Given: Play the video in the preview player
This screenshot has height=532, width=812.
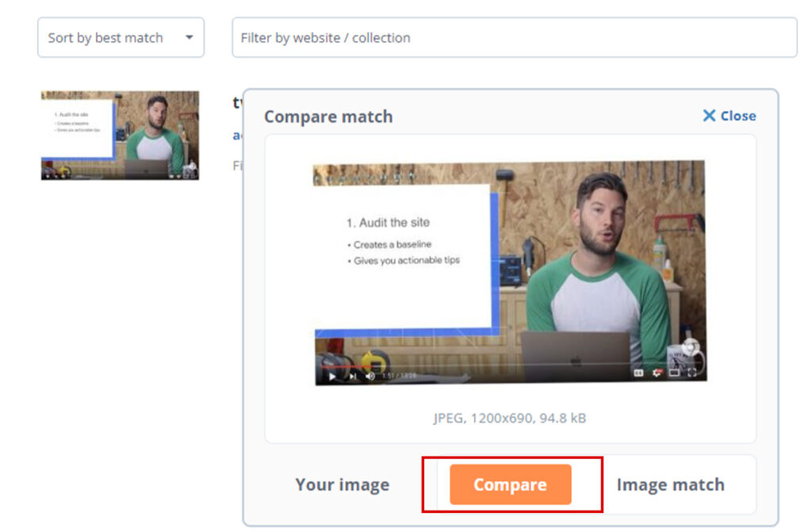Looking at the screenshot, I should 331,377.
